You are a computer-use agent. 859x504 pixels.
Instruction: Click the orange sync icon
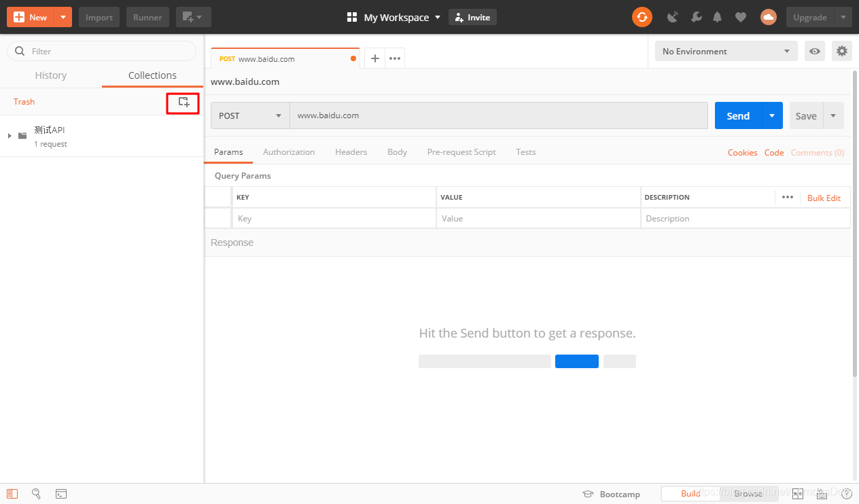coord(642,17)
